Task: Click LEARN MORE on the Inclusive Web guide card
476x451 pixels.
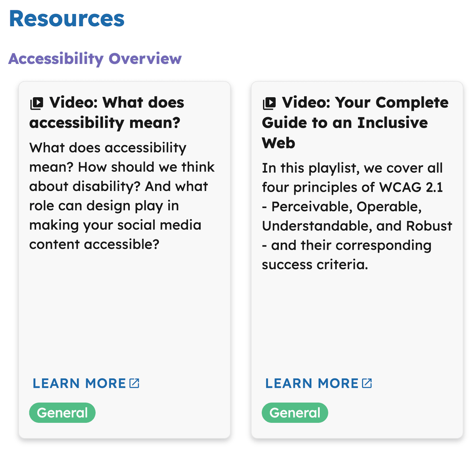Action: pyautogui.click(x=312, y=383)
